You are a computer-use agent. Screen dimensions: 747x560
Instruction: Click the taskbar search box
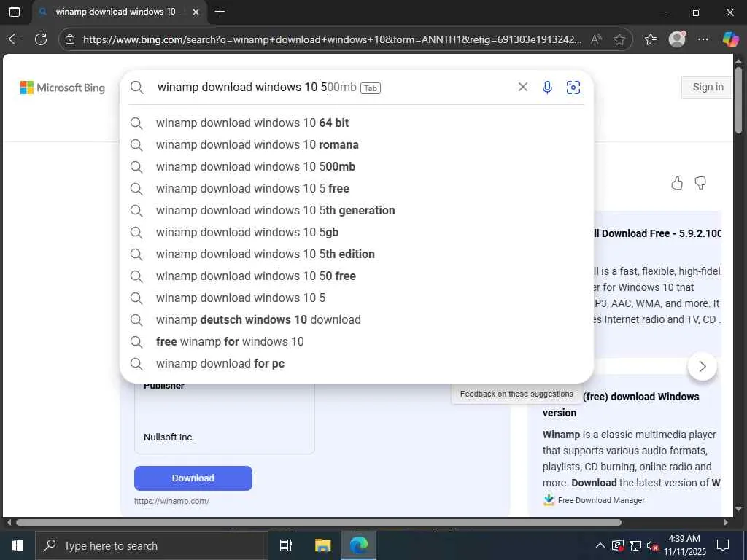(x=152, y=545)
